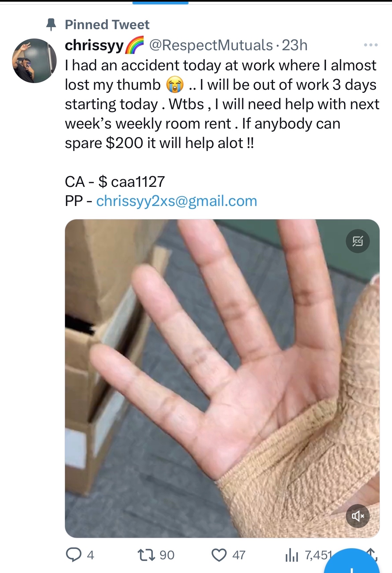Image resolution: width=392 pixels, height=573 pixels.
Task: Tap the share upload icon
Action: tap(372, 554)
